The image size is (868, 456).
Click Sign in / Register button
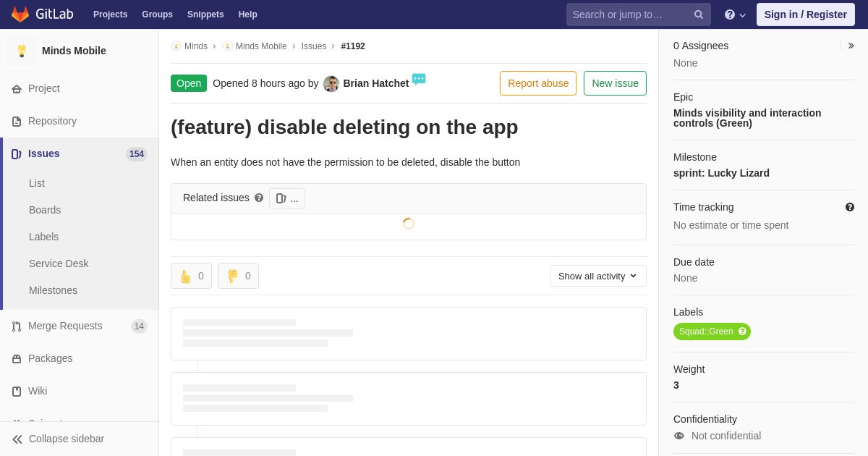pos(806,14)
